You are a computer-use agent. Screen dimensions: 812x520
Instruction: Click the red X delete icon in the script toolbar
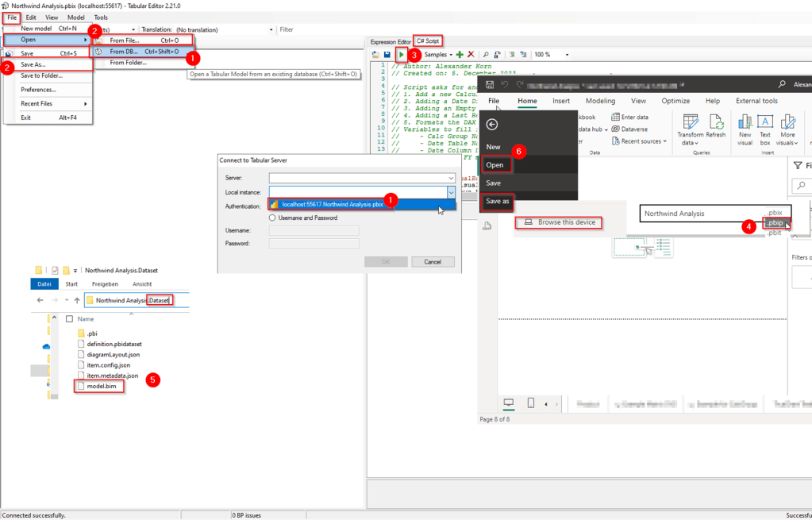click(471, 55)
